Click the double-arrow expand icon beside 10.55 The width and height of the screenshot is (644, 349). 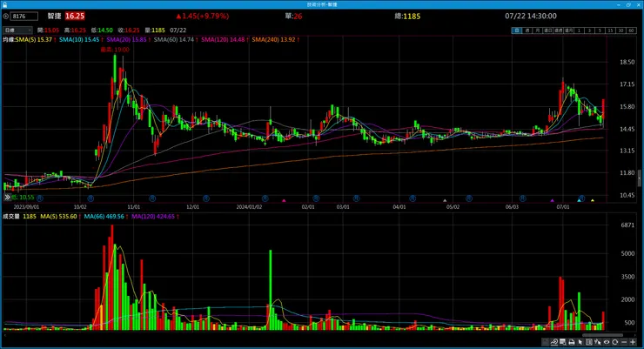coord(7,197)
